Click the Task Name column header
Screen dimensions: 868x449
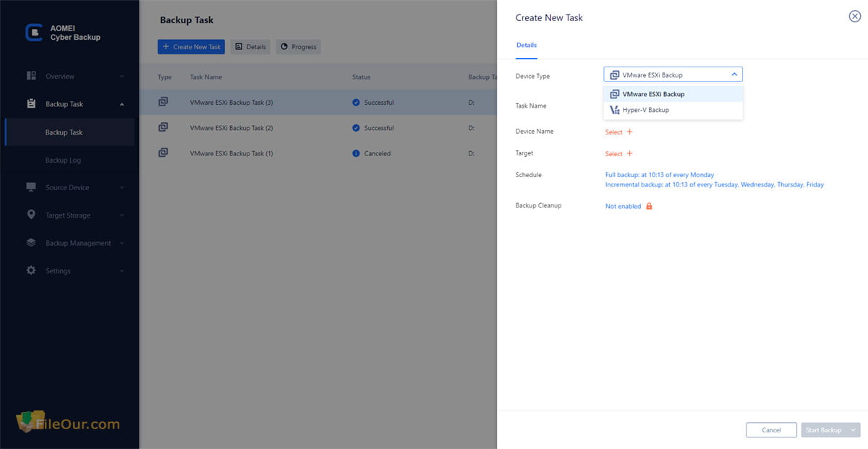[x=206, y=77]
